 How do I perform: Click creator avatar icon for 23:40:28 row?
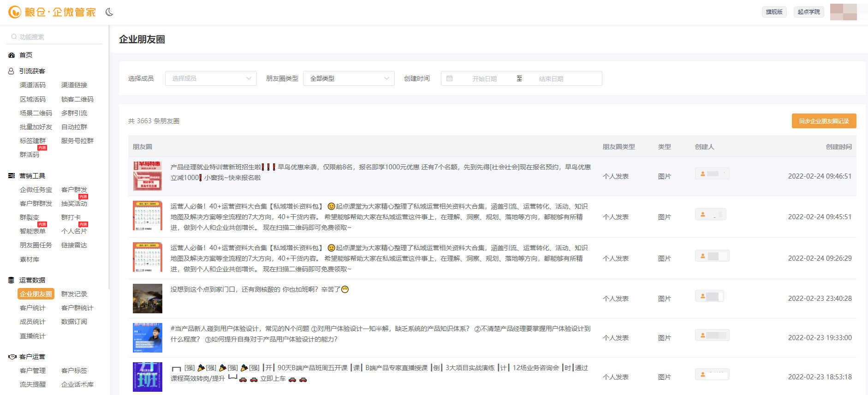[x=702, y=296]
